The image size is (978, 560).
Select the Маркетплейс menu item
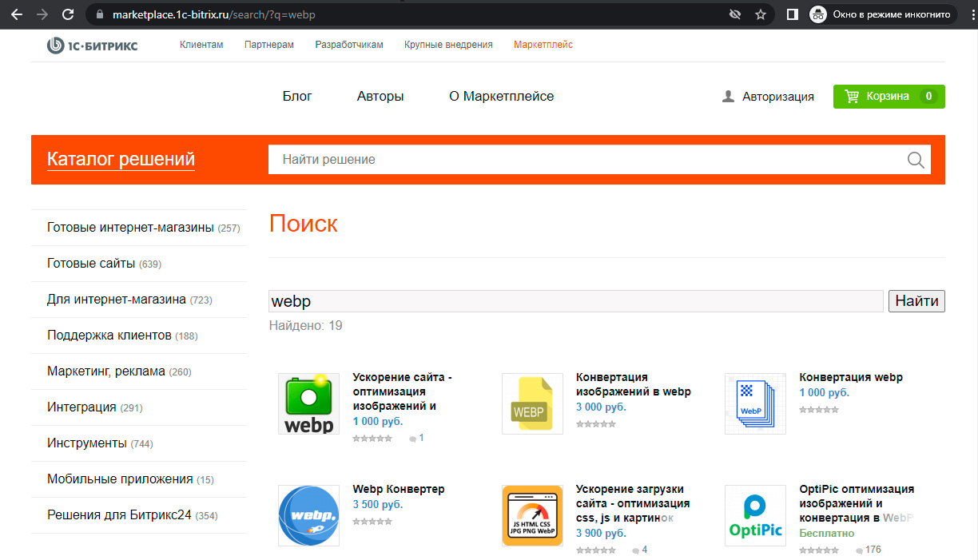(543, 45)
